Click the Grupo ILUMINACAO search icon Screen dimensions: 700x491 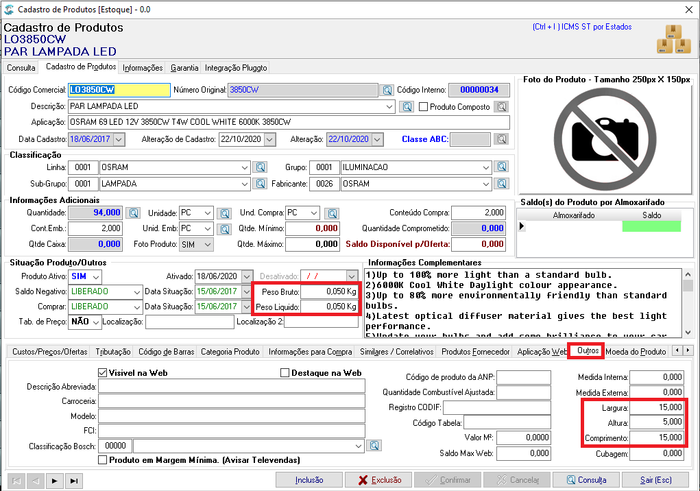pos(501,167)
